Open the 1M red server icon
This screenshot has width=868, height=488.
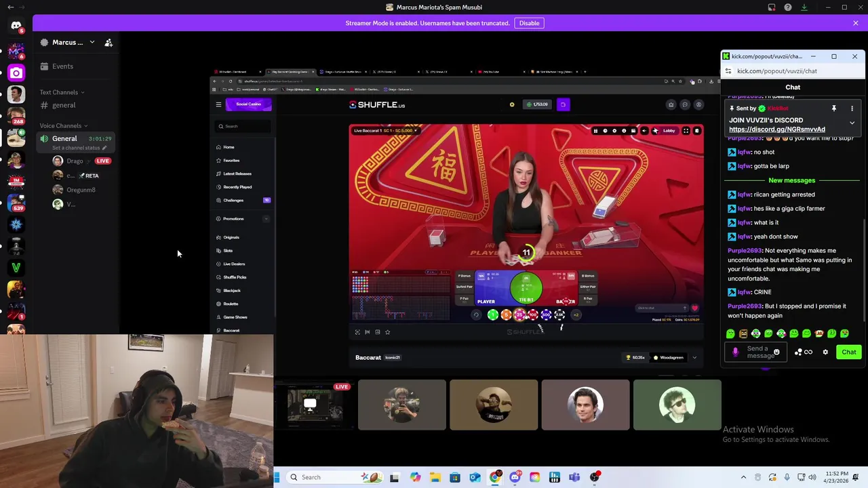pyautogui.click(x=16, y=181)
